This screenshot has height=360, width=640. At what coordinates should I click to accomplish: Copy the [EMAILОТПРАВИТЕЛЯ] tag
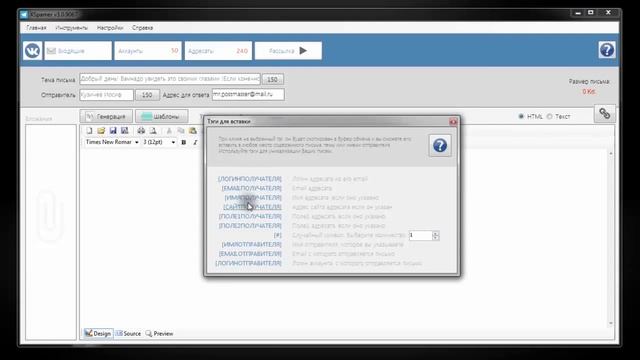[x=250, y=254]
